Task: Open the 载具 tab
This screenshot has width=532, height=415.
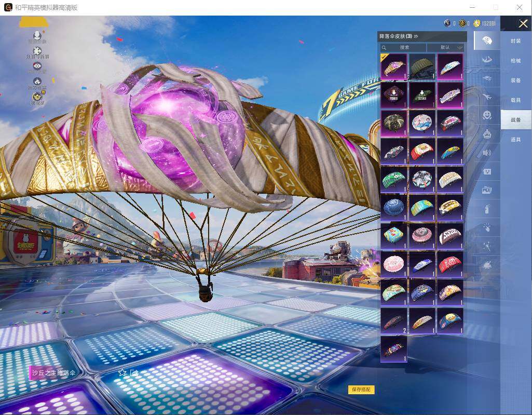Action: 515,100
